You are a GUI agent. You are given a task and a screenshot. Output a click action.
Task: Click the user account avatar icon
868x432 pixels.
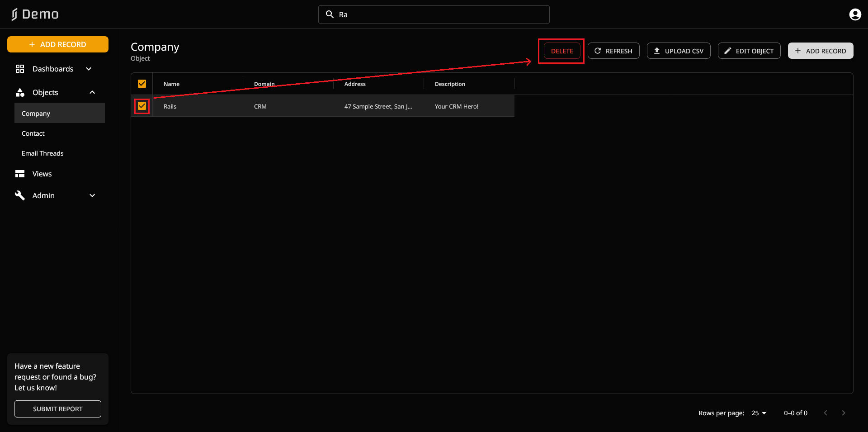pos(855,14)
